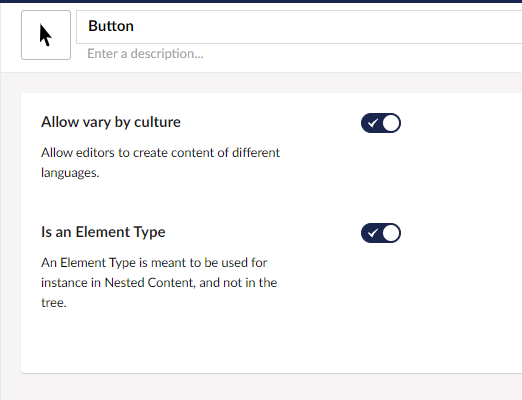Viewport: 522px width, 400px height.
Task: Click the black mouse pointer icon
Action: [x=46, y=35]
